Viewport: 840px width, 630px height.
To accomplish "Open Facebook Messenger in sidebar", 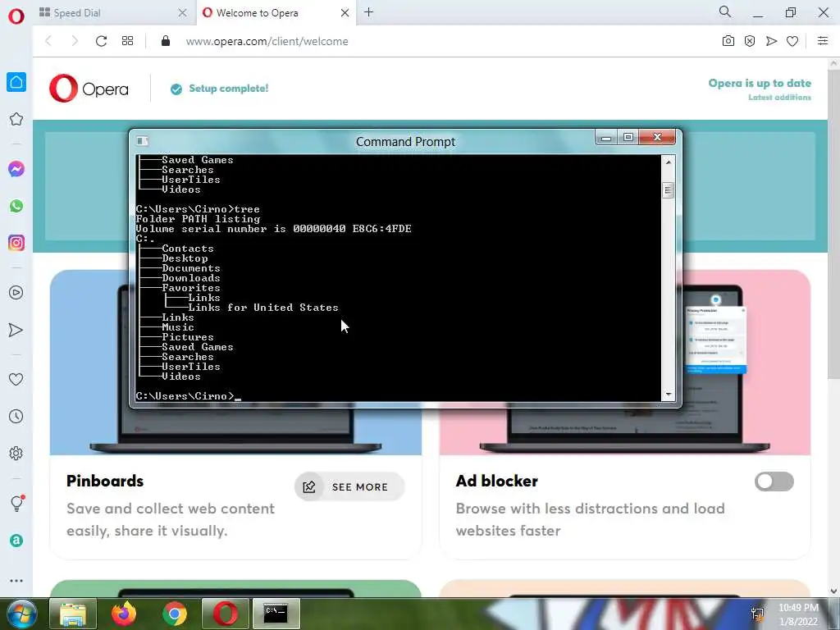I will (16, 169).
